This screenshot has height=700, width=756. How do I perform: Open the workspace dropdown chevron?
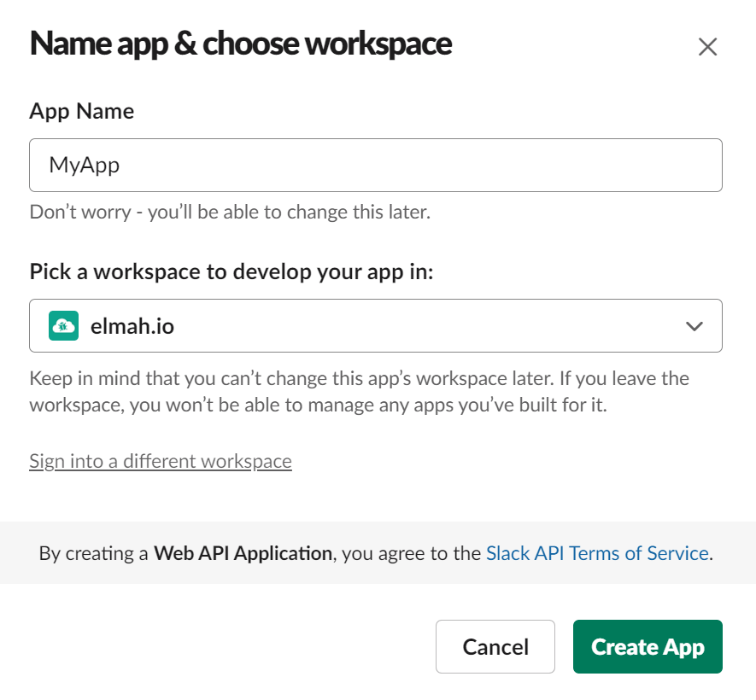694,325
